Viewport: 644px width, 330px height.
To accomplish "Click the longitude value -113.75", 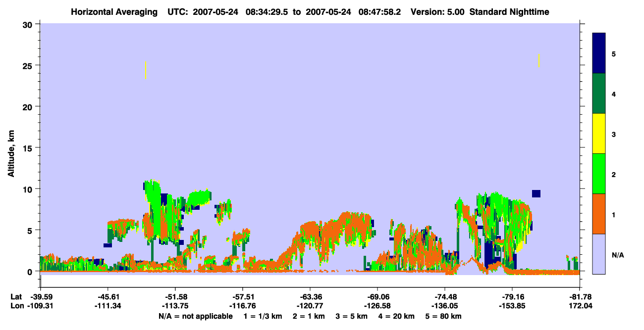I will click(175, 306).
